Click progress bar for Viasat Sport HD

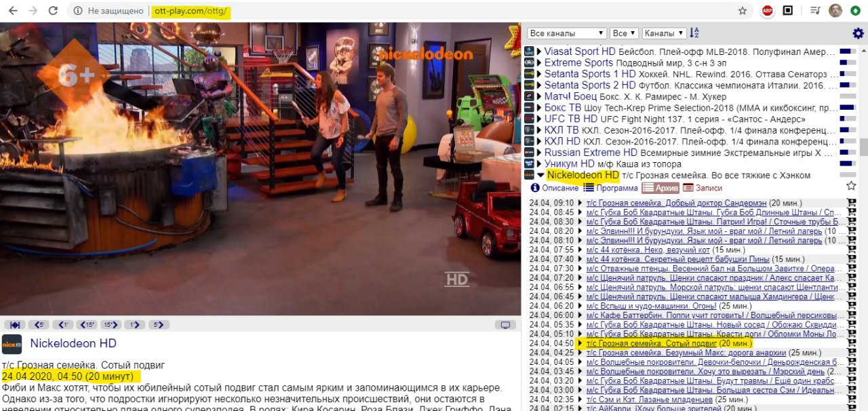point(848,52)
